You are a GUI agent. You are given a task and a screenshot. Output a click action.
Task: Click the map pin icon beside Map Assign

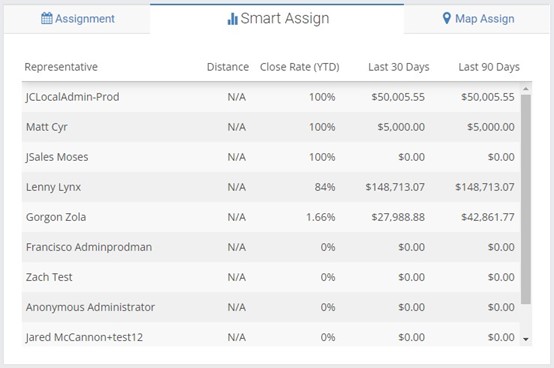[x=447, y=18]
